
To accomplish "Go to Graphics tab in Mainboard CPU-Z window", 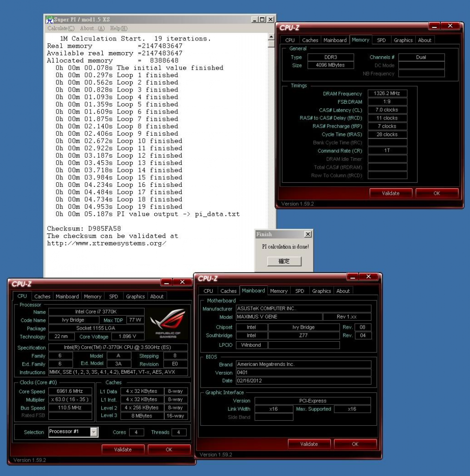I will 321,291.
